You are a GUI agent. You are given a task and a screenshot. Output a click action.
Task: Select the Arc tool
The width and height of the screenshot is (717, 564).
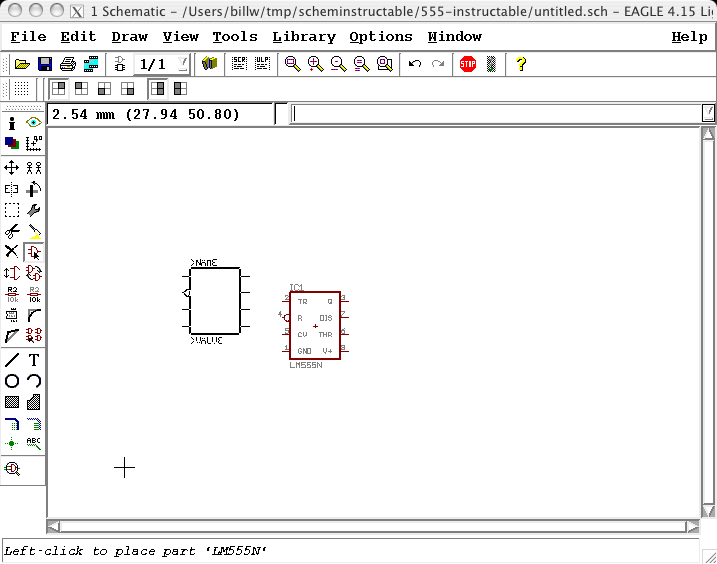pos(34,381)
